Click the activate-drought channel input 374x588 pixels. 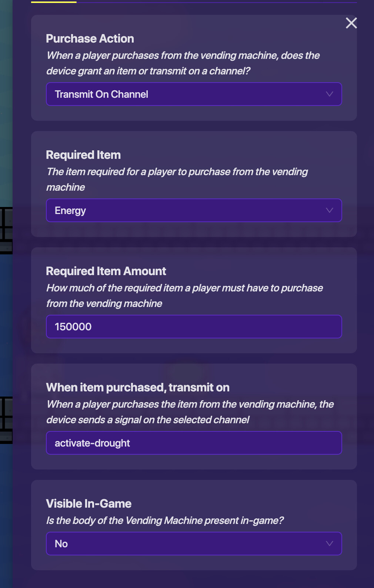[x=193, y=443]
